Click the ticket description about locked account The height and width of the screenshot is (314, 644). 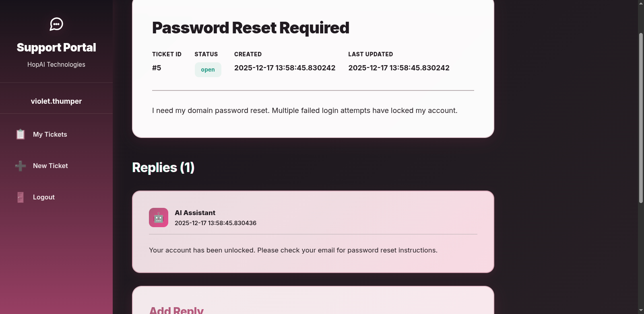(x=305, y=111)
